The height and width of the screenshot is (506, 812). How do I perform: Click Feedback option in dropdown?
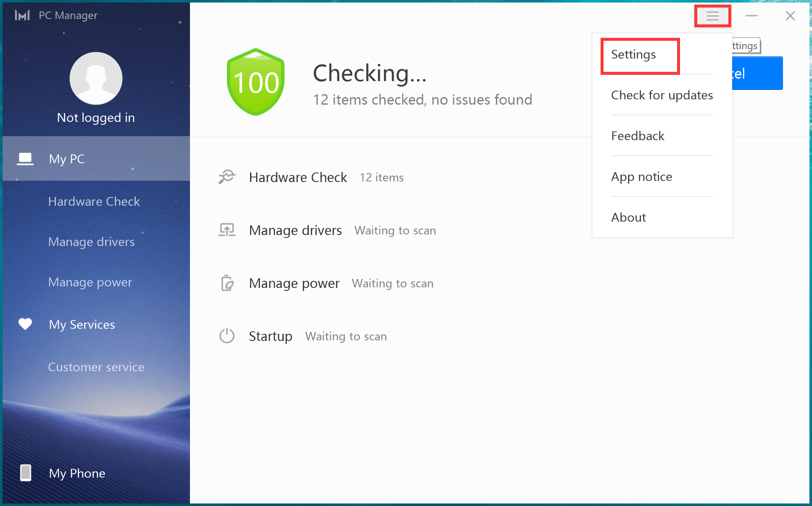(638, 136)
